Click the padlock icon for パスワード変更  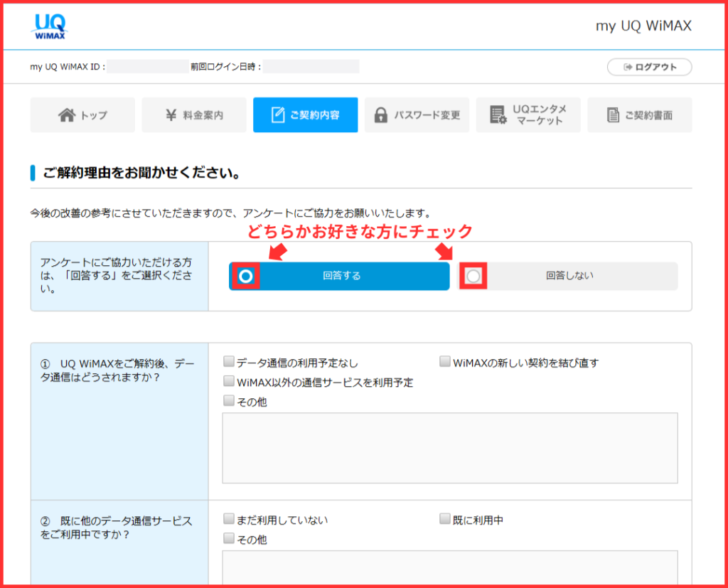[x=381, y=114]
